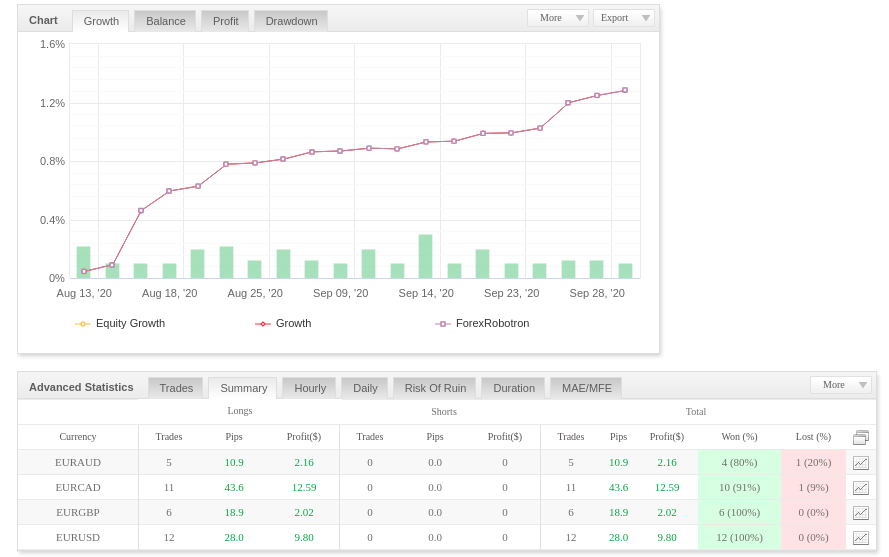This screenshot has width=889, height=557.
Task: Switch to the Profit chart tab
Action: click(x=226, y=21)
